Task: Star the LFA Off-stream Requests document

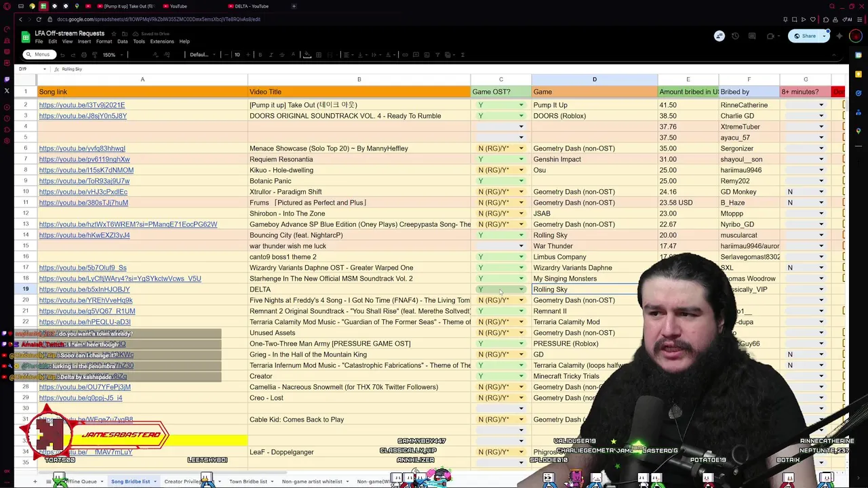Action: (x=113, y=33)
